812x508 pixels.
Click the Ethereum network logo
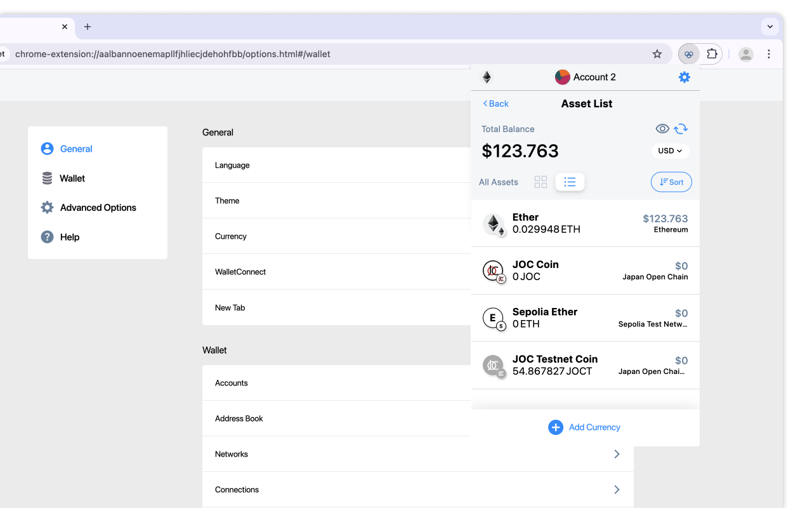487,77
